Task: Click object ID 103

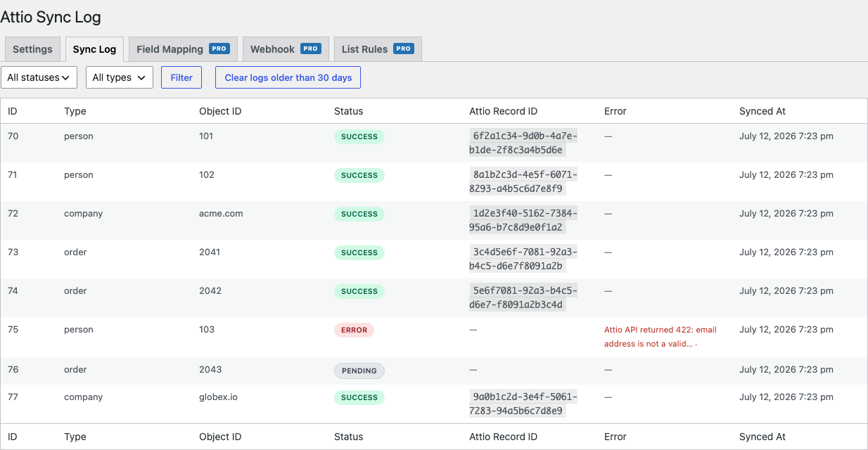Action: 207,329
